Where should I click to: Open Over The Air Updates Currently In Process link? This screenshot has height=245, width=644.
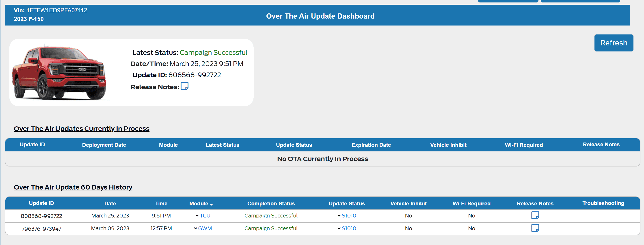82,129
